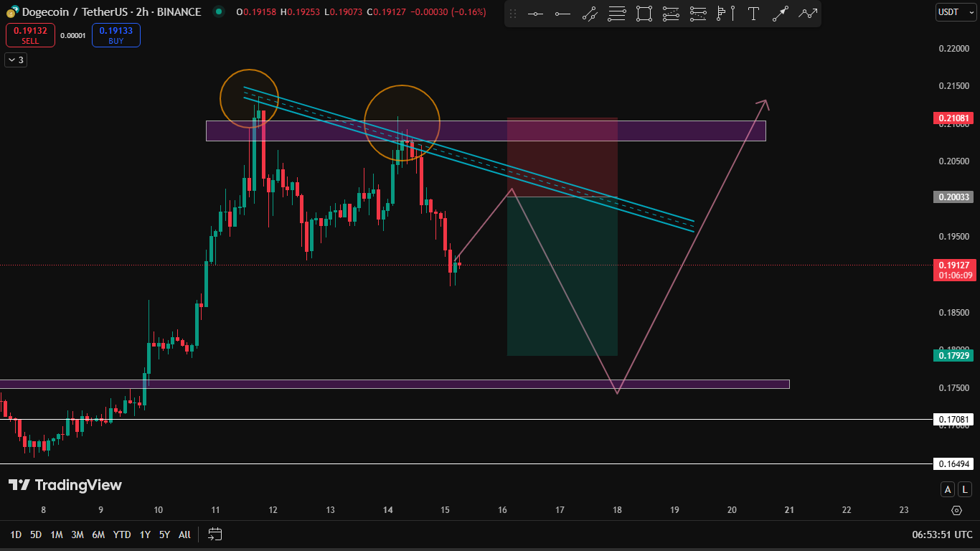Grab the favorites toolbar drag handle
980x551 pixels.
point(513,14)
